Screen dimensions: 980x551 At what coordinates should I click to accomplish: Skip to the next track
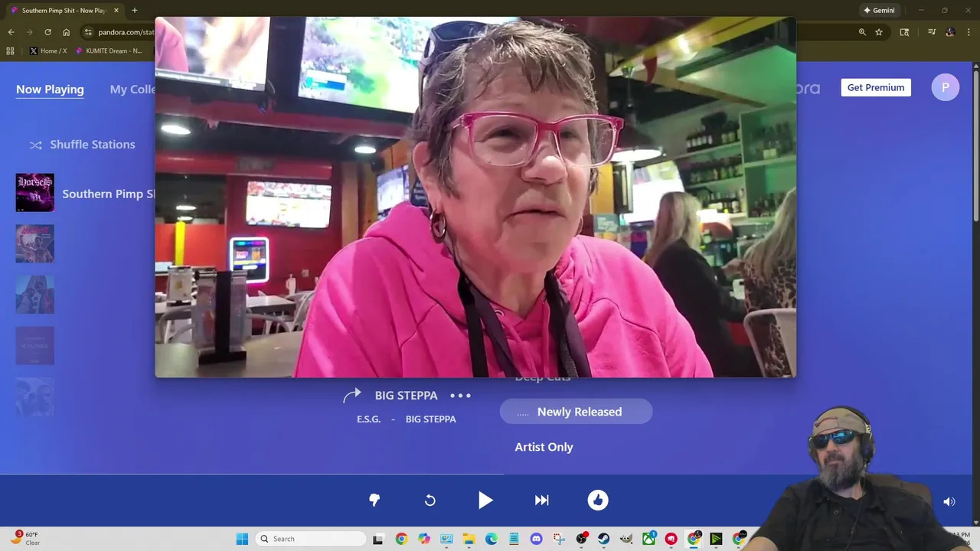tap(541, 500)
